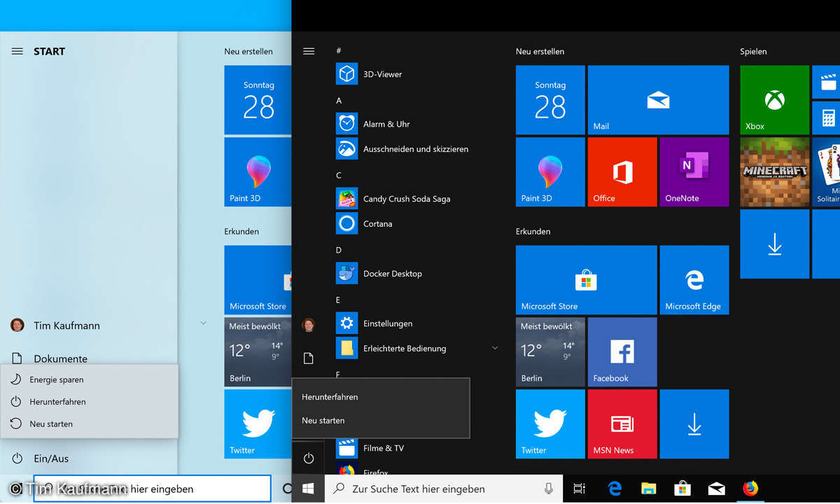Open Microsoft Store from the taskbar
Viewport: 840px width, 504px height.
coord(682,489)
